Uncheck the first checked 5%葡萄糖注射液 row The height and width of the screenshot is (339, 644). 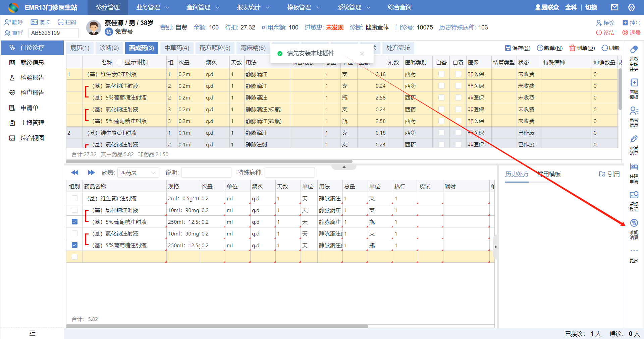click(x=74, y=222)
